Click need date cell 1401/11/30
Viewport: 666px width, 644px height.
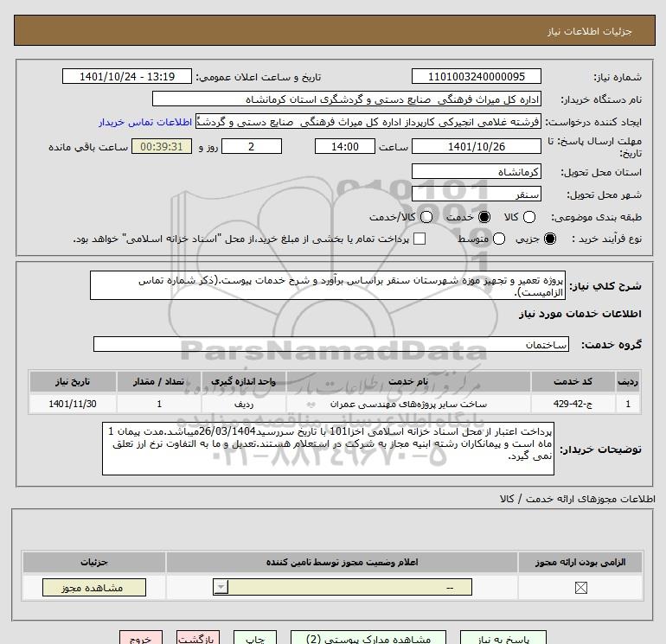pyautogui.click(x=73, y=404)
